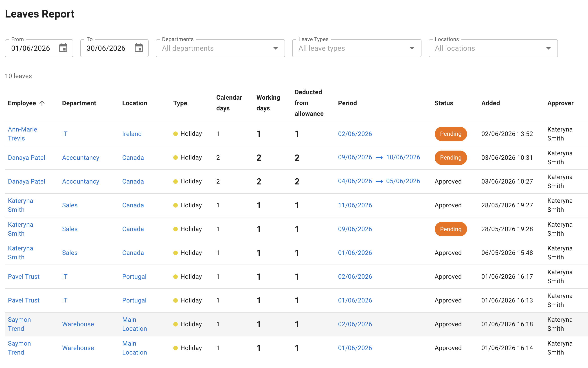Image resolution: width=588 pixels, height=368 pixels.
Task: Open the Ireland location link
Action: pyautogui.click(x=132, y=134)
